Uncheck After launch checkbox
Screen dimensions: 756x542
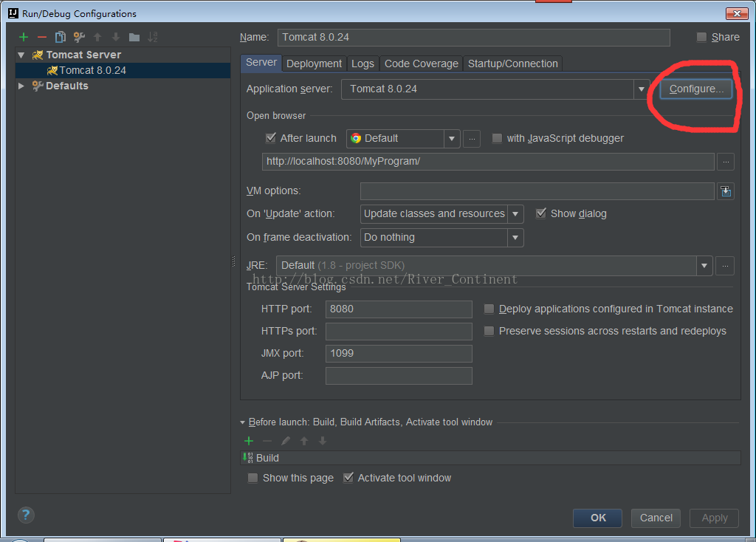pyautogui.click(x=270, y=138)
